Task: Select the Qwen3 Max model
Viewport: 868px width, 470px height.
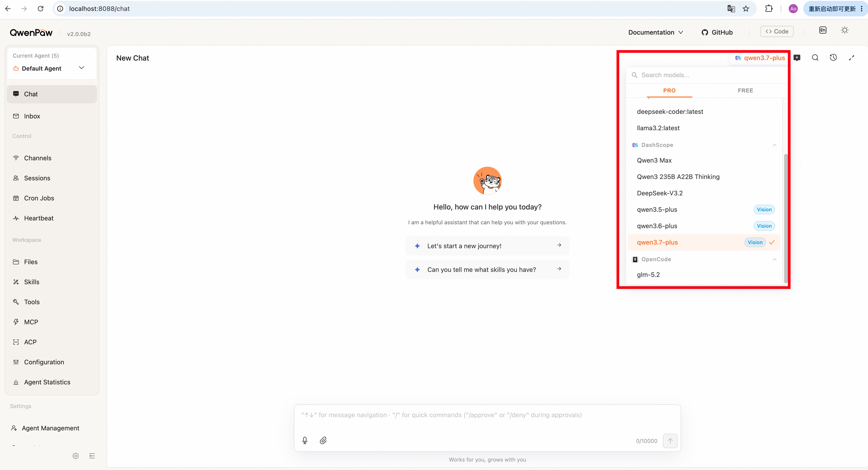Action: tap(704, 161)
